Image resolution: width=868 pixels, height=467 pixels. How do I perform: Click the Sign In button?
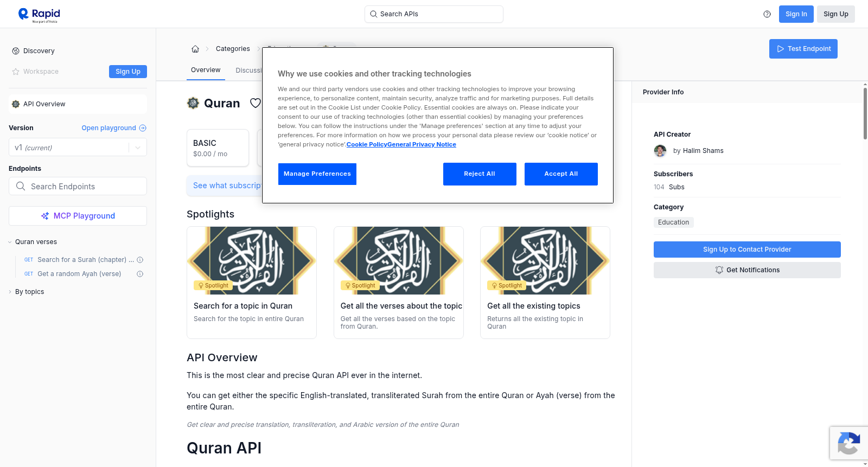(796, 14)
